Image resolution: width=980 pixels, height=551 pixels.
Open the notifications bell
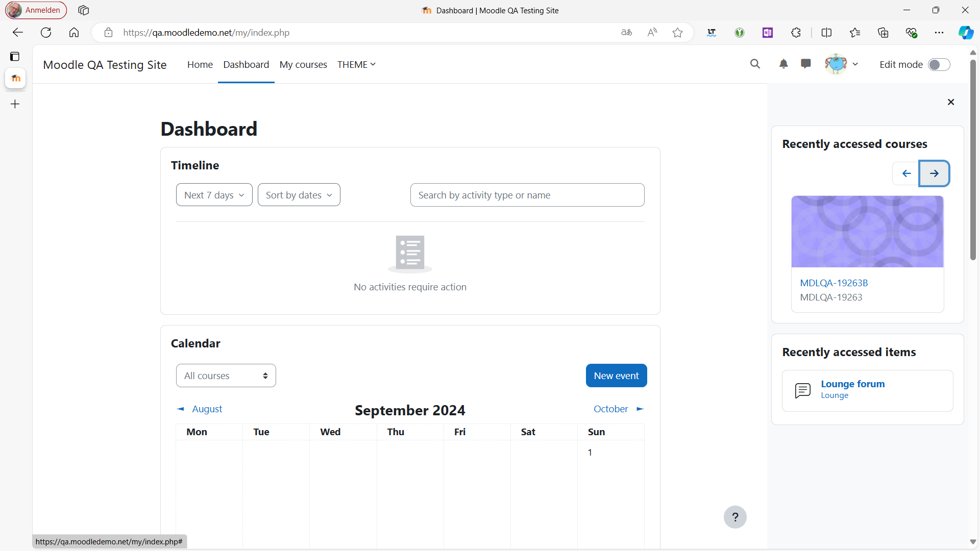783,64
